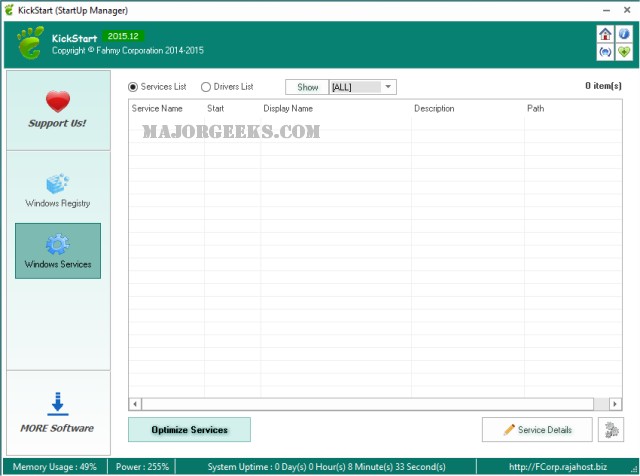Viewport: 640px width, 476px height.
Task: Click the gears icon beside Service Details
Action: pyautogui.click(x=611, y=429)
